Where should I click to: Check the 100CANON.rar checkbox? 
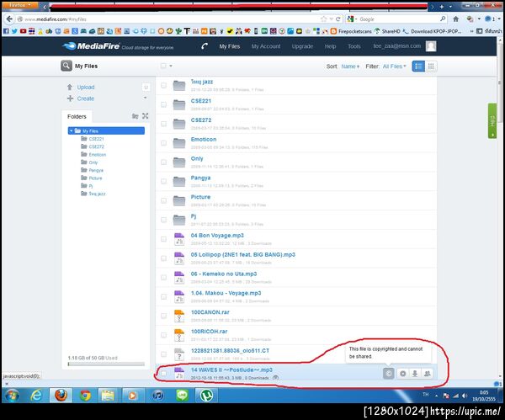(x=163, y=316)
